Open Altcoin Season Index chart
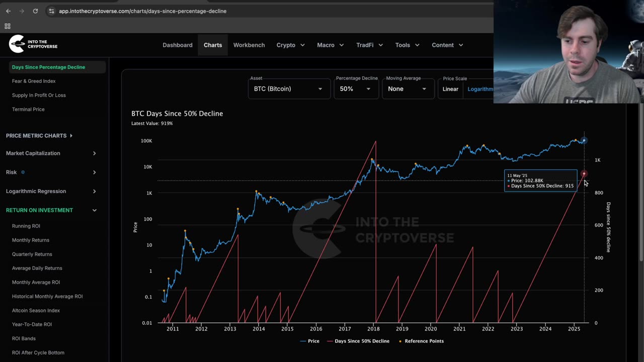This screenshot has height=362, width=644. coord(36,311)
